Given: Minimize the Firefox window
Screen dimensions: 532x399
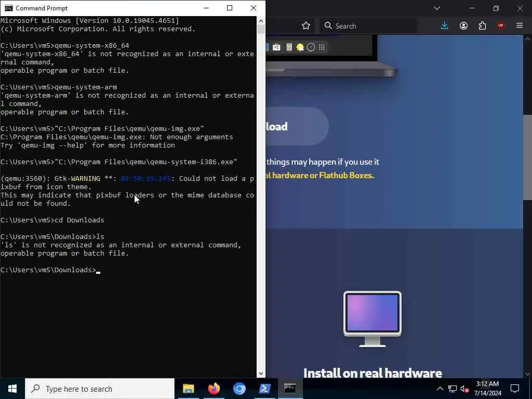Looking at the screenshot, I should pyautogui.click(x=472, y=8).
